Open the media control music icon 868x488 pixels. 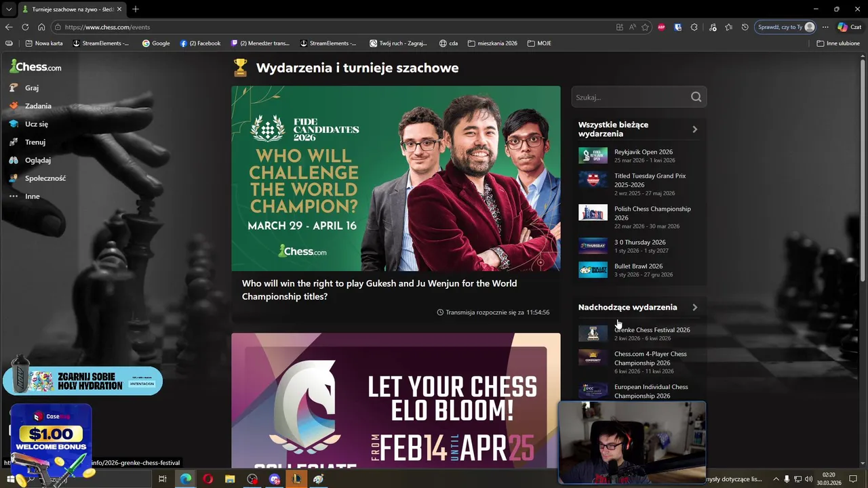[712, 27]
